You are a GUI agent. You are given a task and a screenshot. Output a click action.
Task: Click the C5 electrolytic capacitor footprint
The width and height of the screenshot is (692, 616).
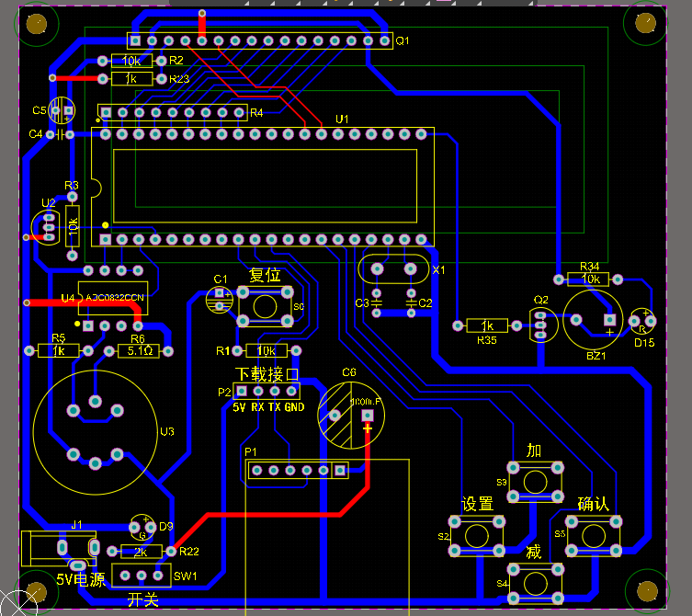coord(62,110)
